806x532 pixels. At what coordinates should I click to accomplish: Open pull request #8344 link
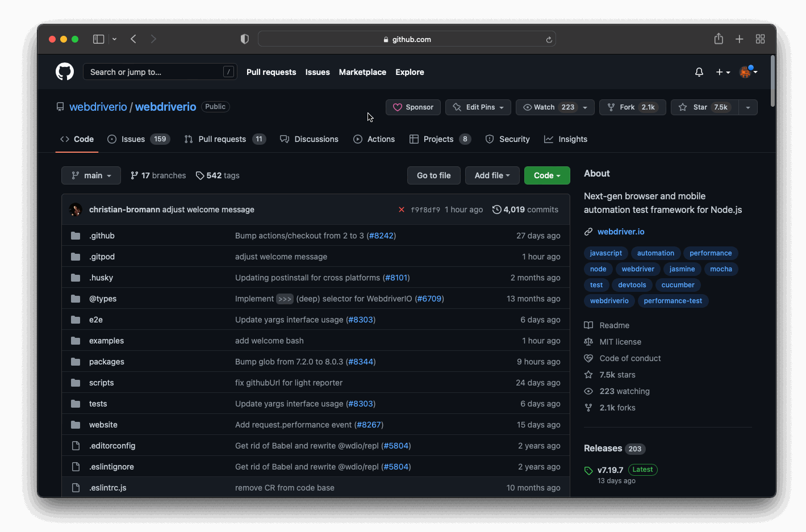pos(361,362)
